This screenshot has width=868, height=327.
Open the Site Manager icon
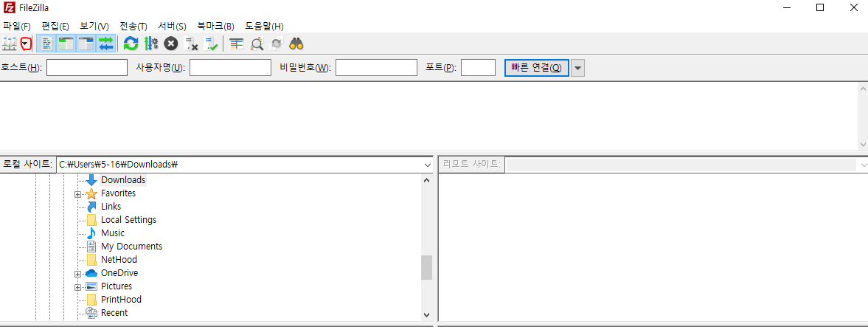[x=10, y=44]
